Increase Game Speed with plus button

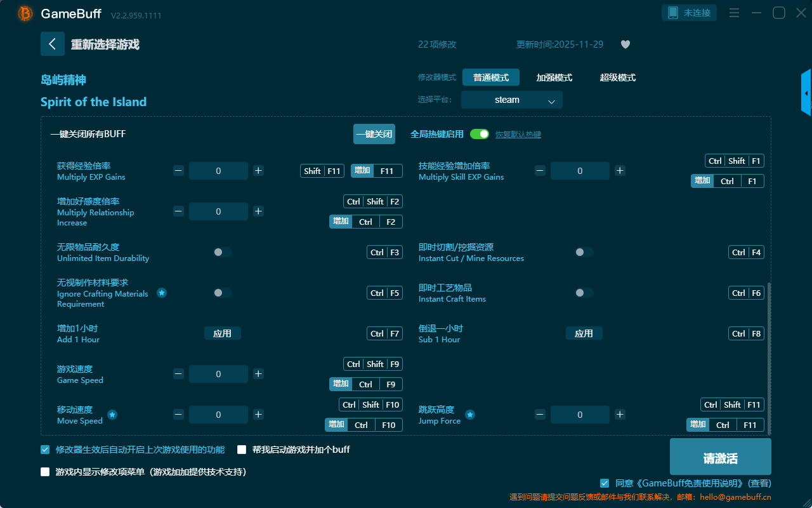coord(258,374)
